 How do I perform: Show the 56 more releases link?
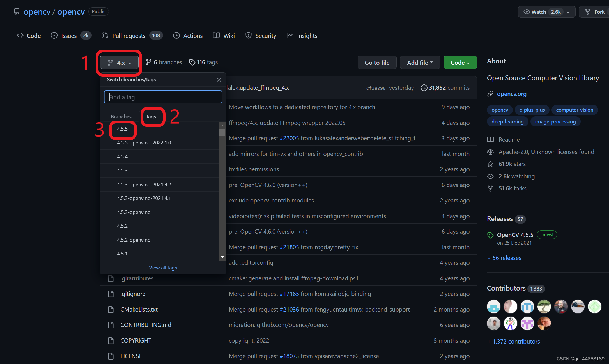point(504,258)
